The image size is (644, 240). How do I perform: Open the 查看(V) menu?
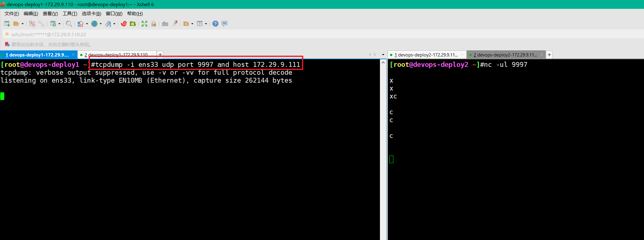pyautogui.click(x=50, y=14)
